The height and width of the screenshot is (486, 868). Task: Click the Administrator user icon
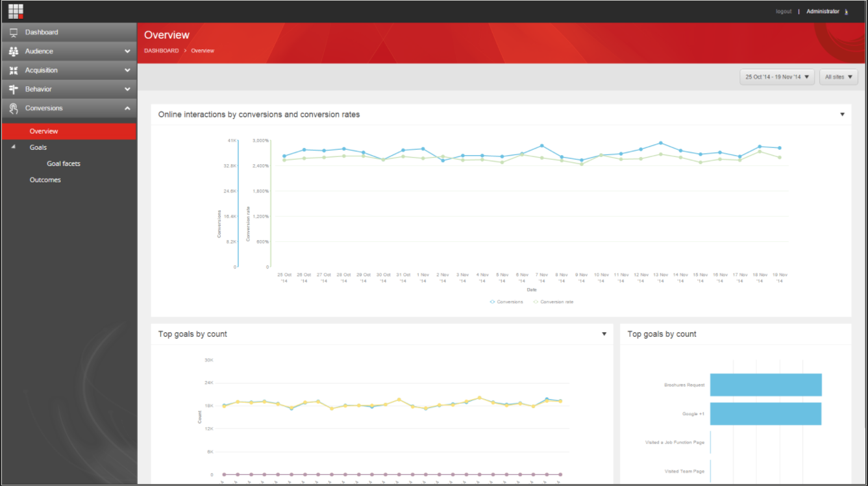[x=847, y=12]
